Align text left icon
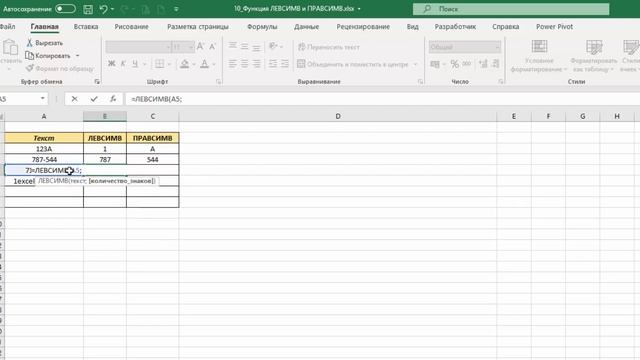Image resolution: width=640 pixels, height=360 pixels. [233, 64]
